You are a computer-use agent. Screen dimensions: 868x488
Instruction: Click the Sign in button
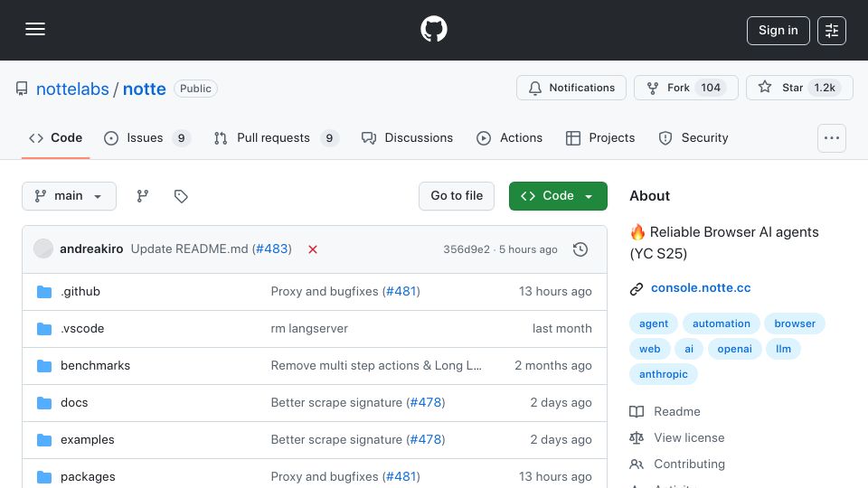778,31
